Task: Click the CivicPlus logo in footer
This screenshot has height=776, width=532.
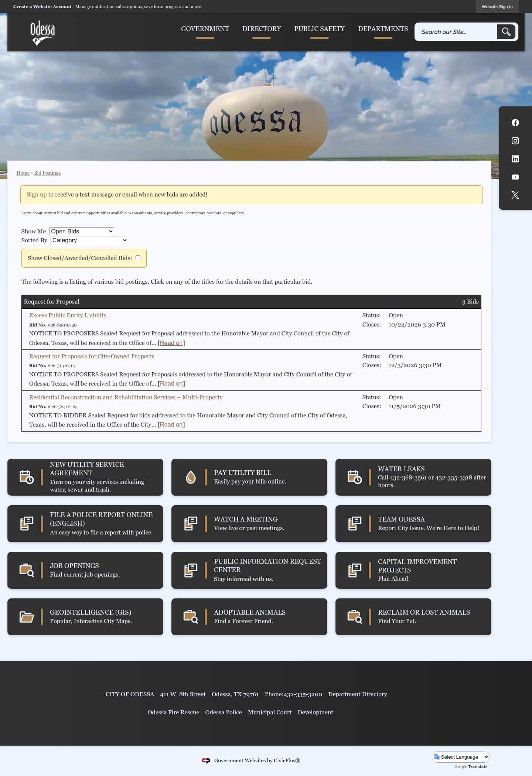Action: point(206,760)
